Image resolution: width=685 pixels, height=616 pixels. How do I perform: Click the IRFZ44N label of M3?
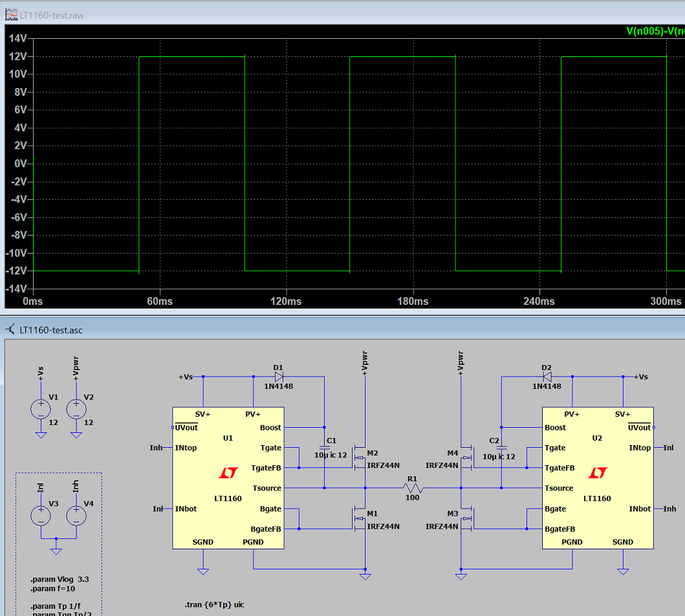(x=442, y=527)
